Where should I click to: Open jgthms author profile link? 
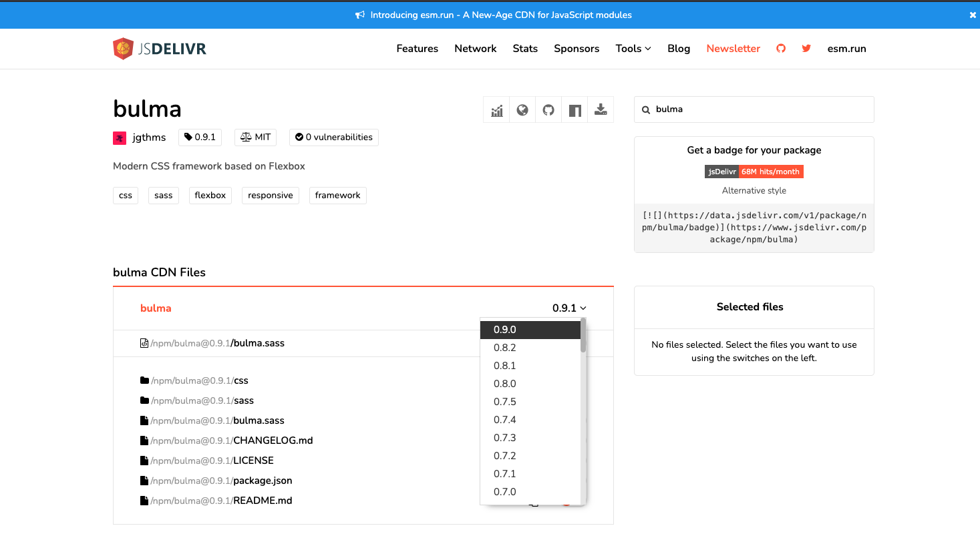[x=149, y=137]
